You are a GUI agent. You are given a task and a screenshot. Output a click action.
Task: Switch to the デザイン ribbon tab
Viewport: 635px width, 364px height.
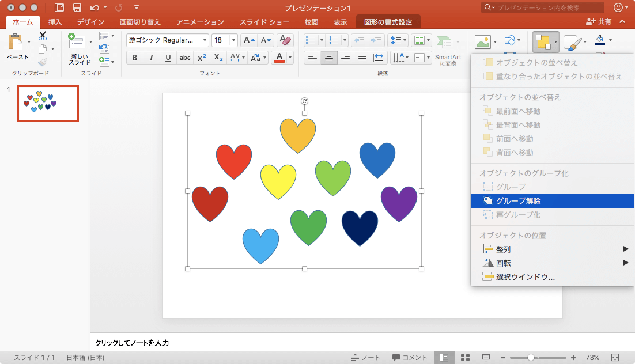(90, 22)
